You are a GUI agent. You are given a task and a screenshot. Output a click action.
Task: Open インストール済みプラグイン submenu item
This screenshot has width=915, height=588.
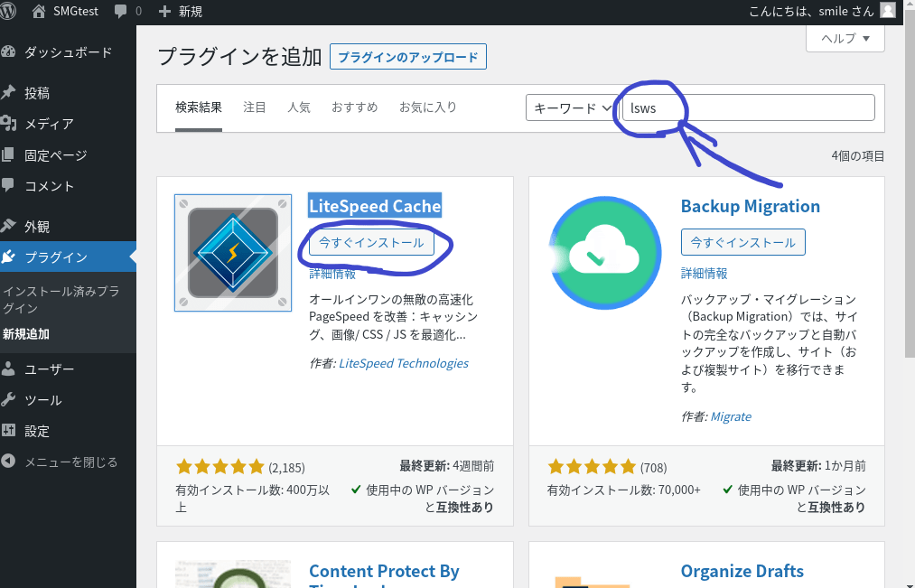[61, 299]
